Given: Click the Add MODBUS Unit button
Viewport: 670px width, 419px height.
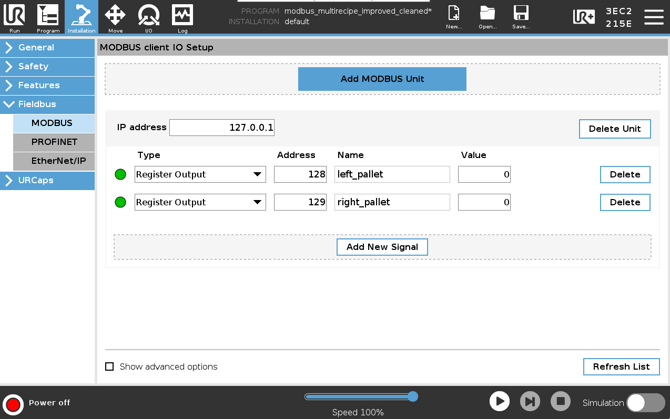Looking at the screenshot, I should tap(382, 79).
